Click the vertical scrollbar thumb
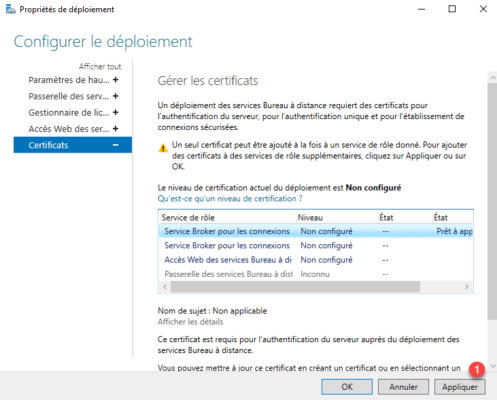Viewport: 497px width, 400px height. [493, 202]
